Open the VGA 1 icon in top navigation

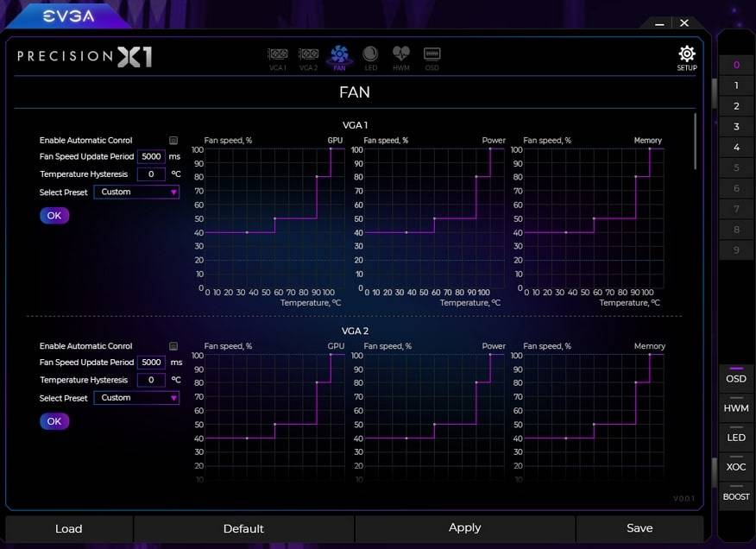(277, 57)
